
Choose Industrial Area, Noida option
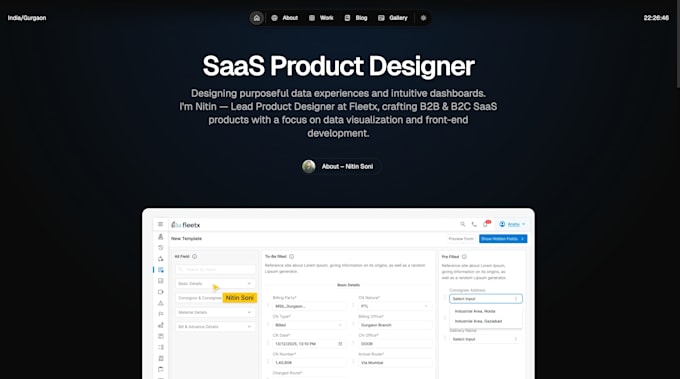coord(475,311)
